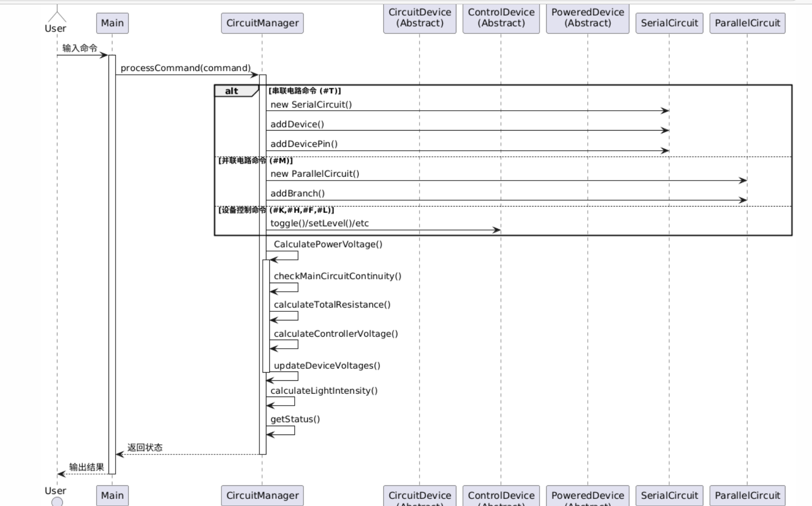Select the SerialCircuit participant box in the header row
The width and height of the screenshot is (812, 506).
(x=669, y=23)
